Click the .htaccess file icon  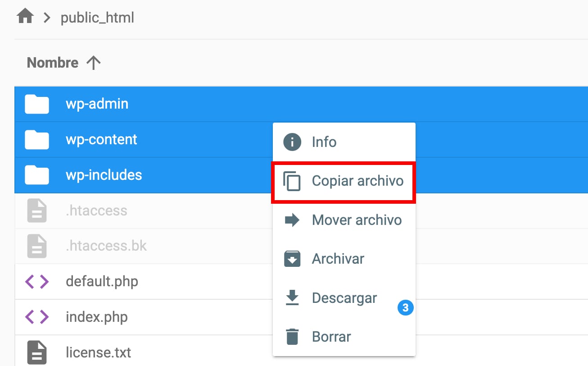click(x=37, y=210)
